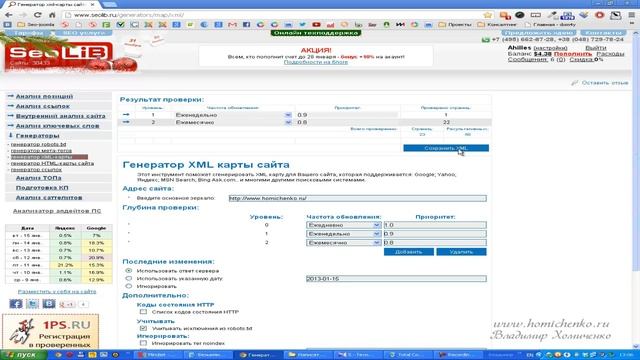Image resolution: width=640 pixels, height=360 pixels.
Task: Select the 'Игнорировать' radio option
Action: pos(129,286)
